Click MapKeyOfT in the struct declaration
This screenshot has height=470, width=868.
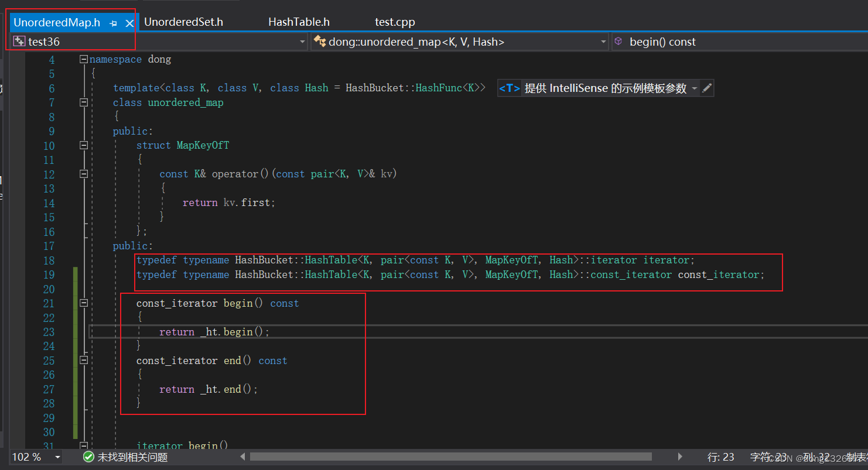(203, 145)
